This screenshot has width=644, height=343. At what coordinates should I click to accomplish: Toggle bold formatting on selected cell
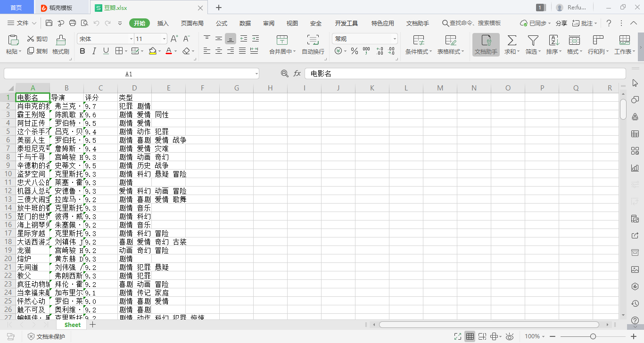83,51
